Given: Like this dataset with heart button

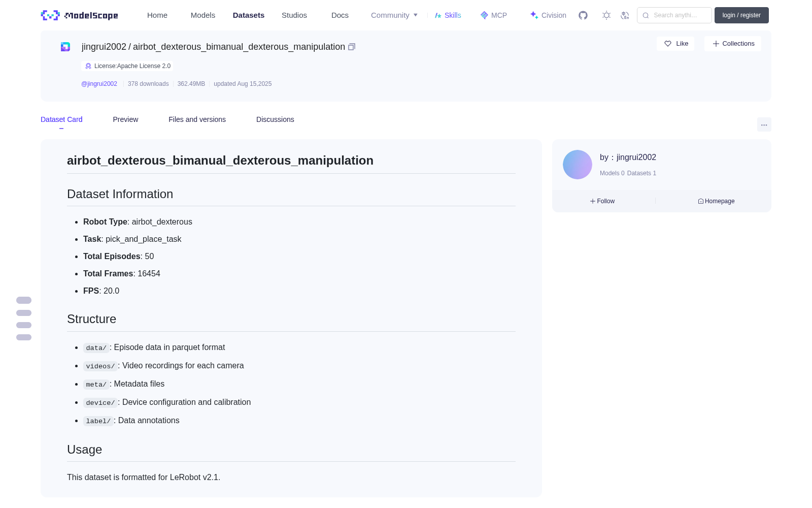Looking at the screenshot, I should point(675,44).
